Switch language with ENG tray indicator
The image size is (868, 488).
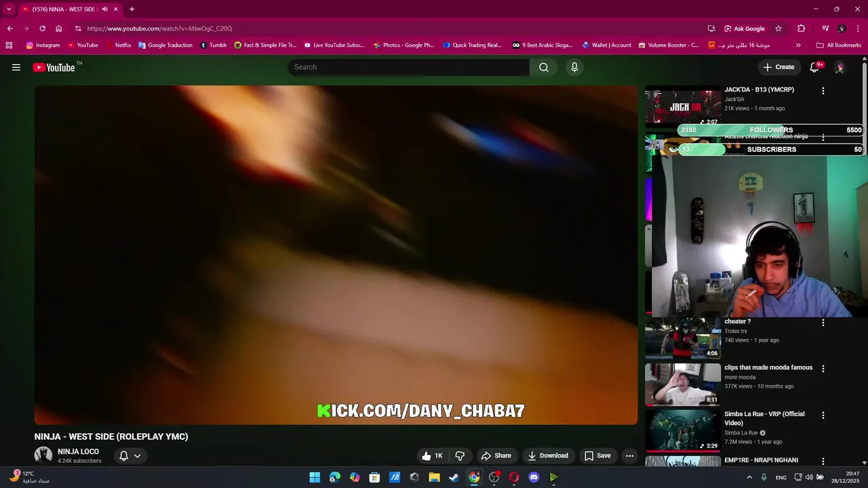[x=781, y=477]
